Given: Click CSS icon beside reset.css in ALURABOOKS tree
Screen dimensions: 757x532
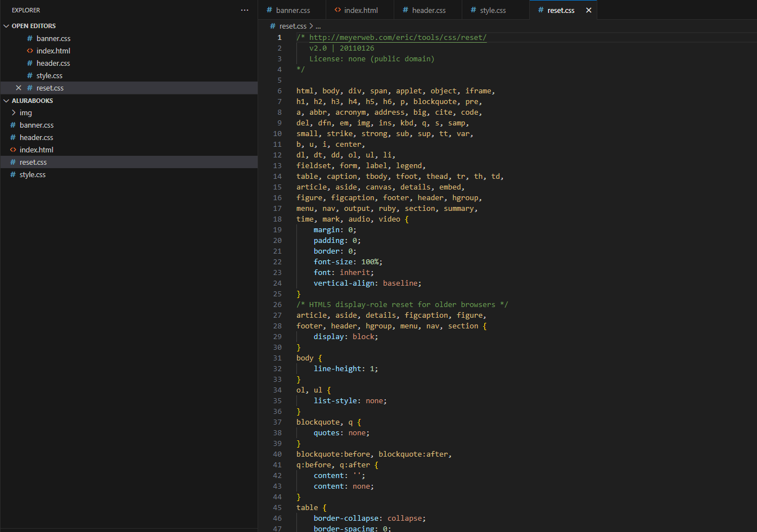Looking at the screenshot, I should (x=13, y=162).
